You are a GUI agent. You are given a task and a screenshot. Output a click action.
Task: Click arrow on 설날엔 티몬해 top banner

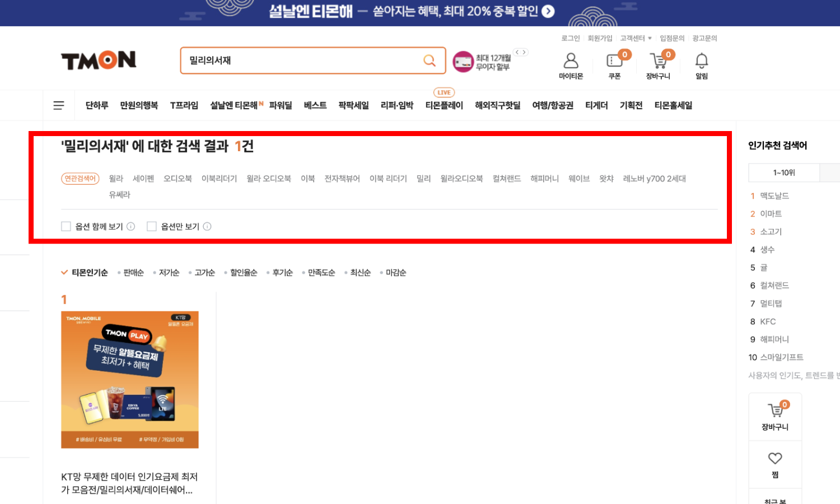(548, 11)
